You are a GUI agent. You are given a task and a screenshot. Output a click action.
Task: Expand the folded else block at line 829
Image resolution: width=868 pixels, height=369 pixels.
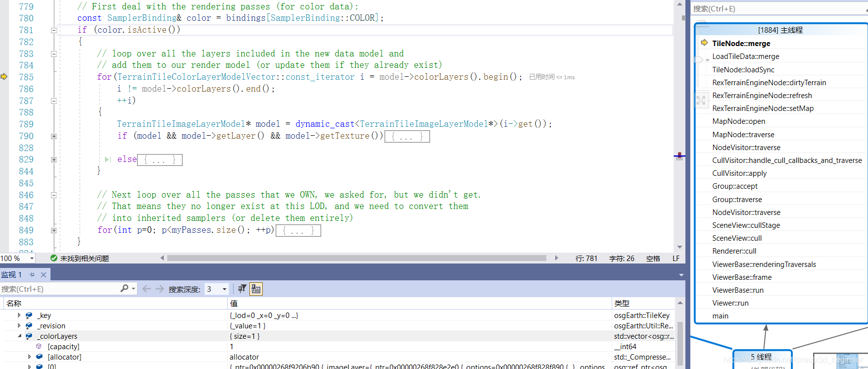click(53, 160)
